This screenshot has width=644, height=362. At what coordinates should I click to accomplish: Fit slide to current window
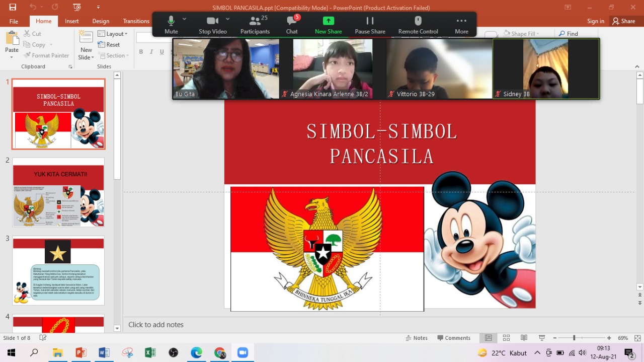pyautogui.click(x=637, y=338)
